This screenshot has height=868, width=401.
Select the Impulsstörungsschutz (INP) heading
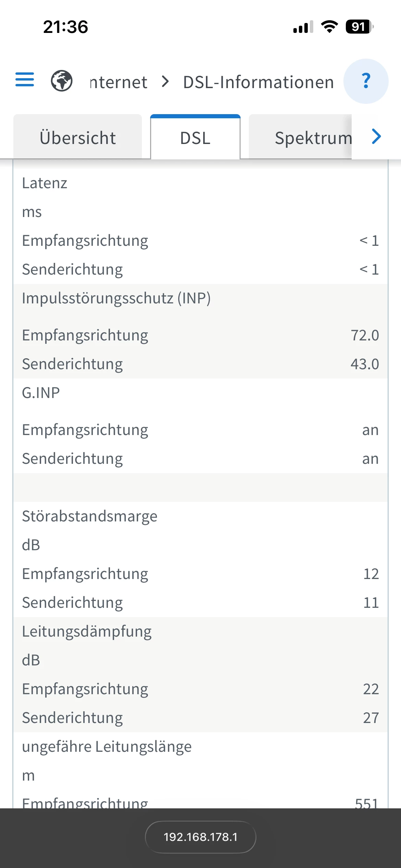click(x=116, y=298)
